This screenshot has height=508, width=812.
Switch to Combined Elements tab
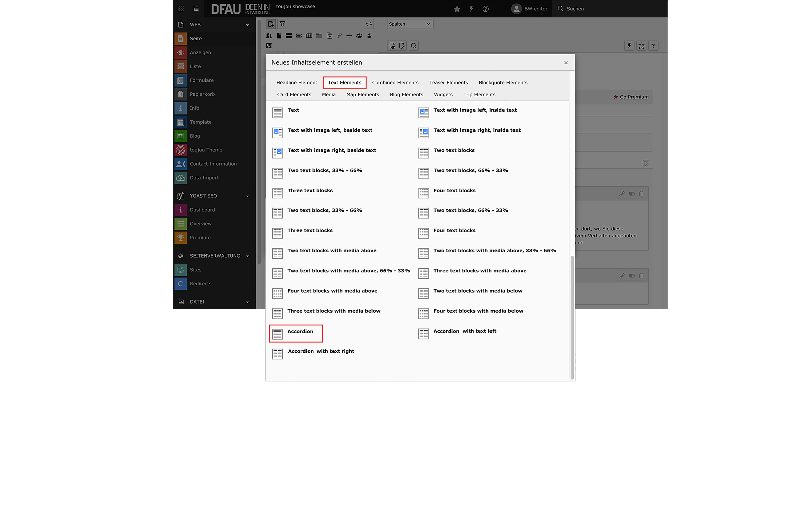coord(395,83)
